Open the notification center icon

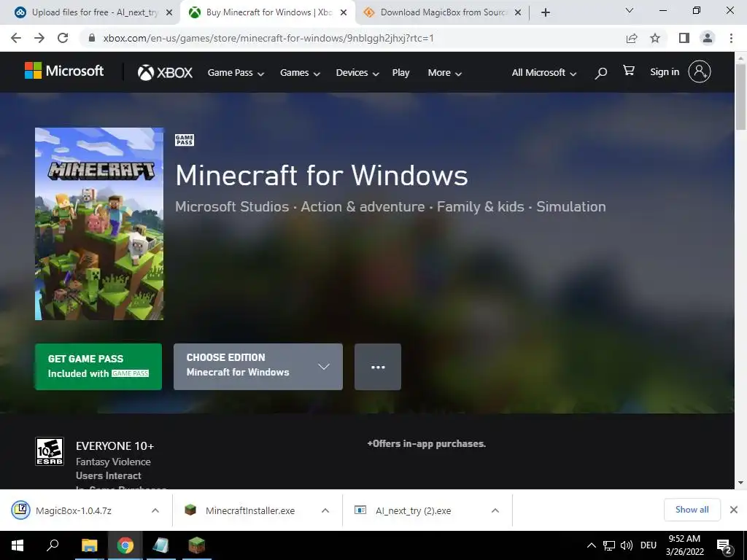(724, 546)
